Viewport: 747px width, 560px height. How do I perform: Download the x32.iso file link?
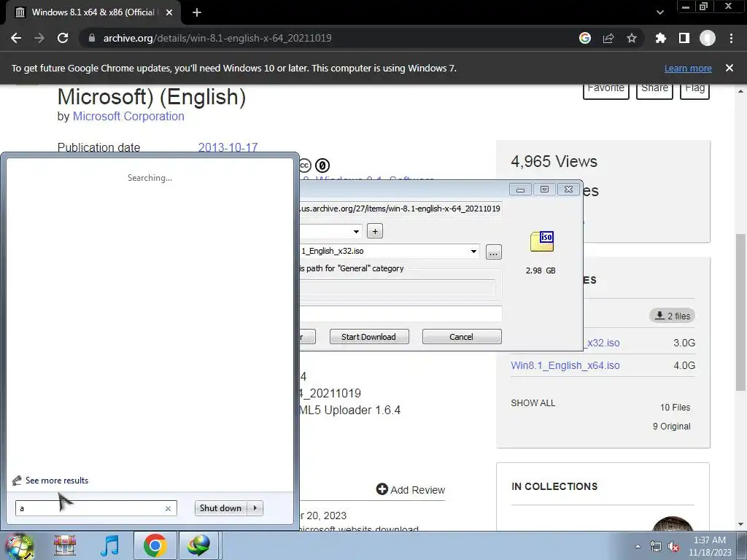tap(602, 343)
